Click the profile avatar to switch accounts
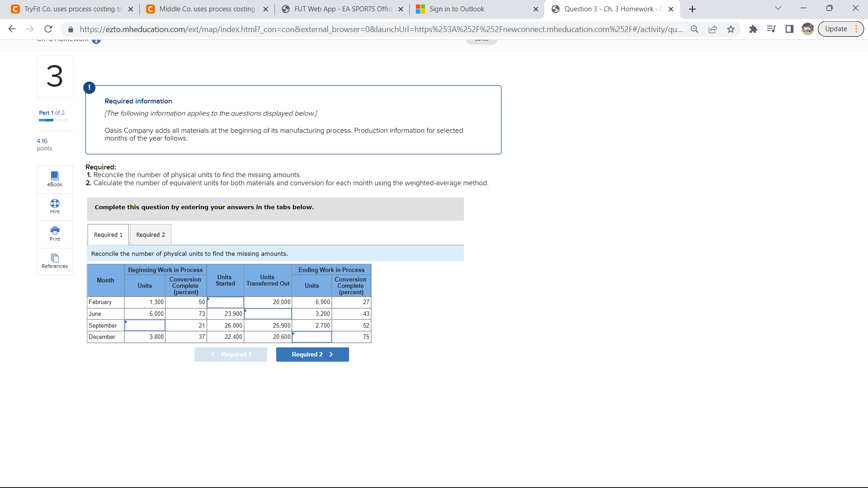868x488 pixels. [x=808, y=28]
